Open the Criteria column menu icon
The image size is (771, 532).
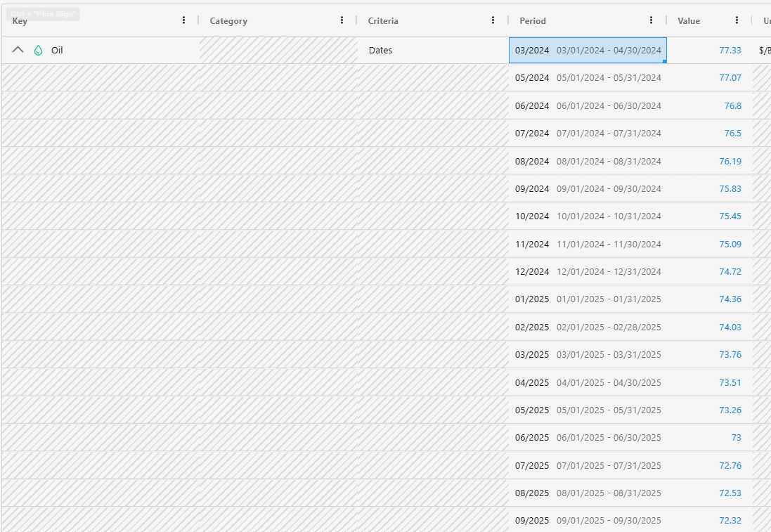tap(493, 20)
